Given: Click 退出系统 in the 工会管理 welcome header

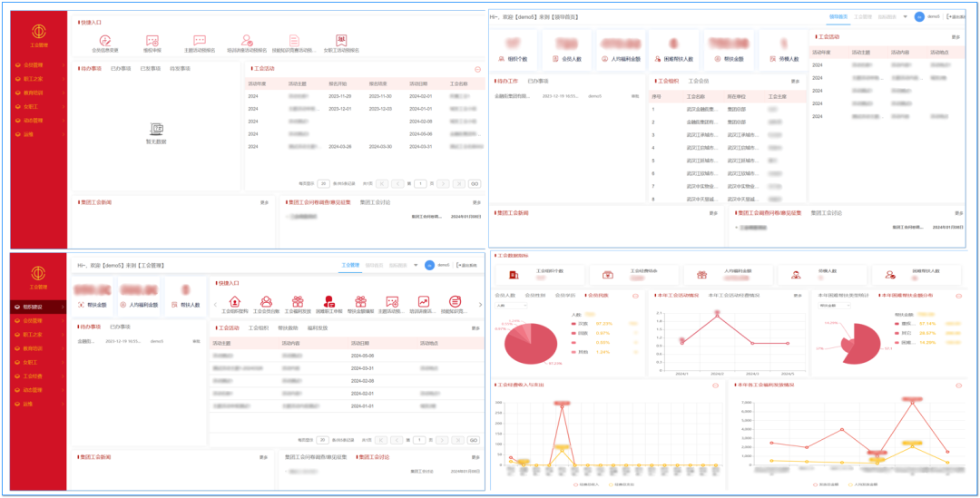Looking at the screenshot, I should pyautogui.click(x=466, y=266).
